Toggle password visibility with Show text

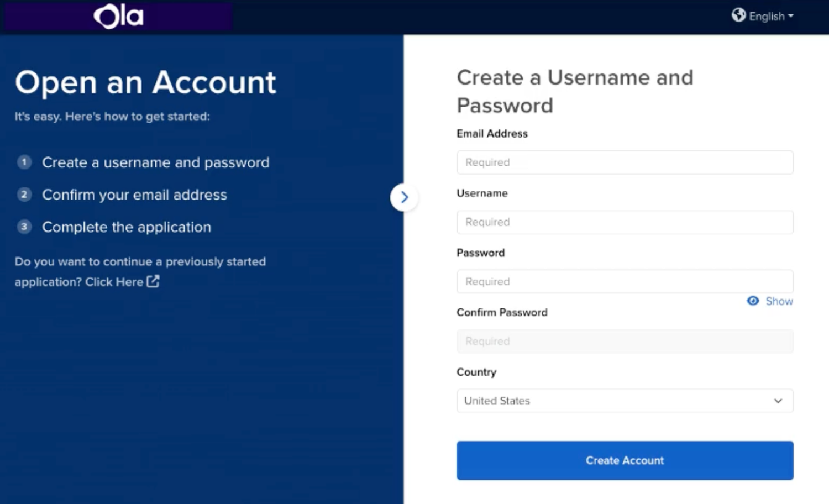(x=779, y=301)
